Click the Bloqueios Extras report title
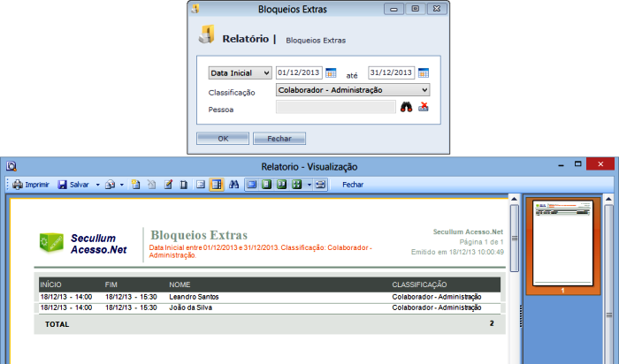The height and width of the screenshot is (364, 619). coord(199,235)
